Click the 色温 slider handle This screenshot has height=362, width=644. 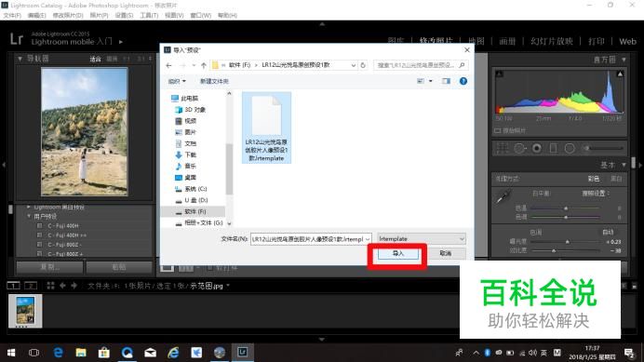click(x=566, y=208)
